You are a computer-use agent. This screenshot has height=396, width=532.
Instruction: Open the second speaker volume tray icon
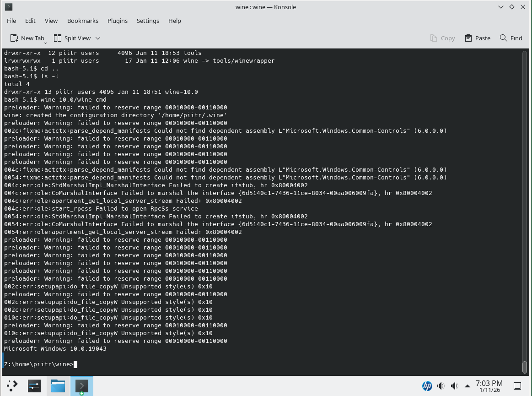coord(454,386)
